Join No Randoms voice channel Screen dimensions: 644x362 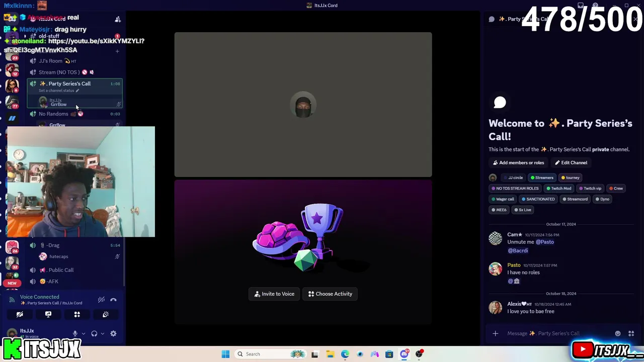coord(74,114)
